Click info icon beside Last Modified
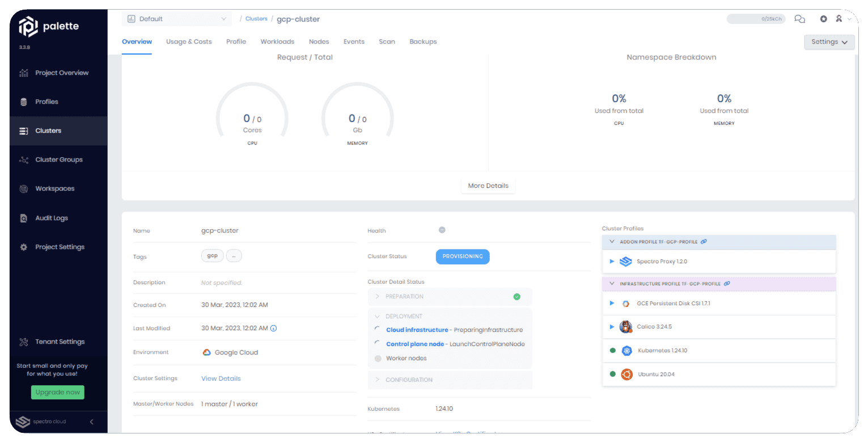Image resolution: width=868 pixels, height=443 pixels. click(273, 328)
